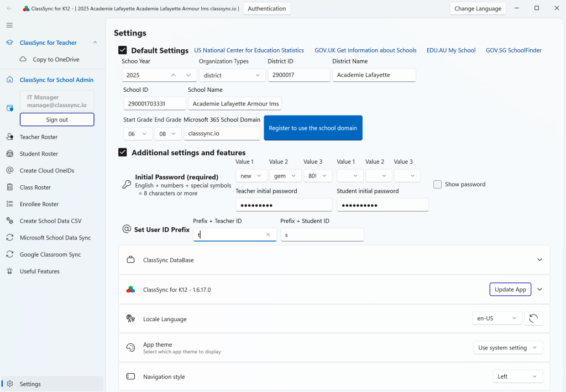Click the ClassSync for Teacher graduation cap icon

10,43
